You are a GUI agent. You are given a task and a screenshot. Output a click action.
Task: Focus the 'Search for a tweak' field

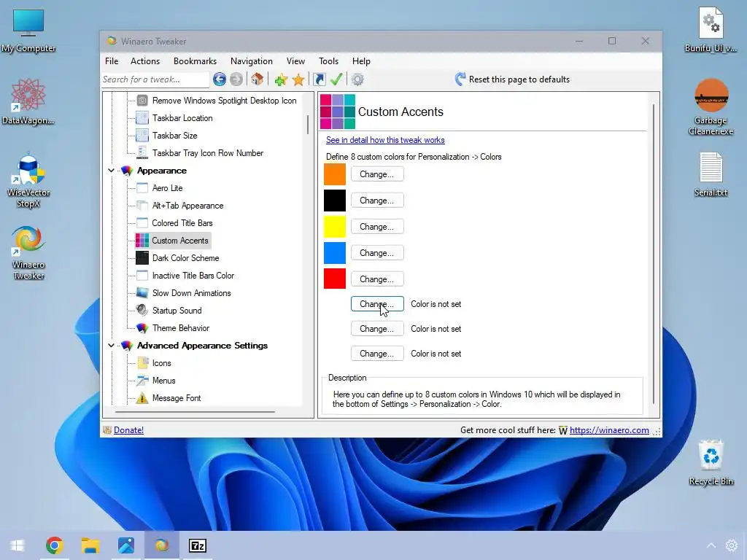click(x=155, y=79)
